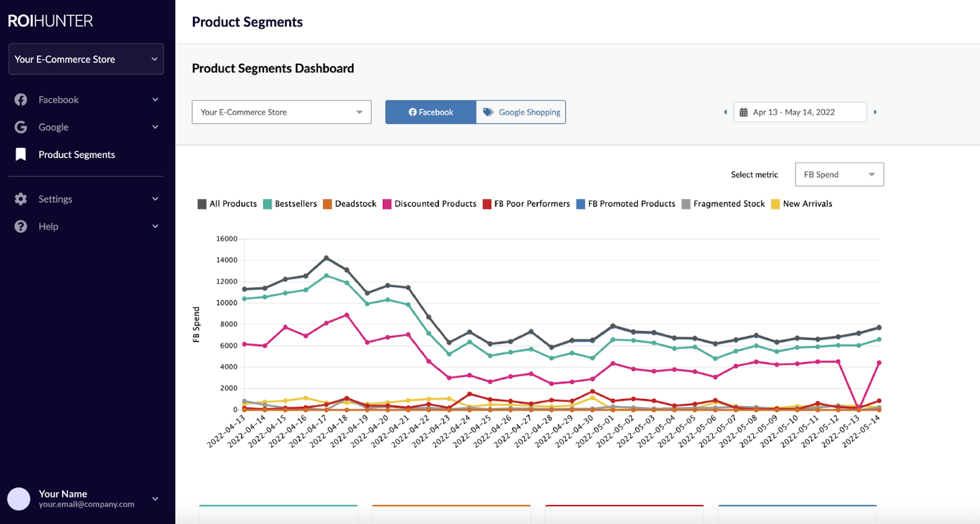
Task: Click the calendar icon in date picker
Action: [x=744, y=112]
